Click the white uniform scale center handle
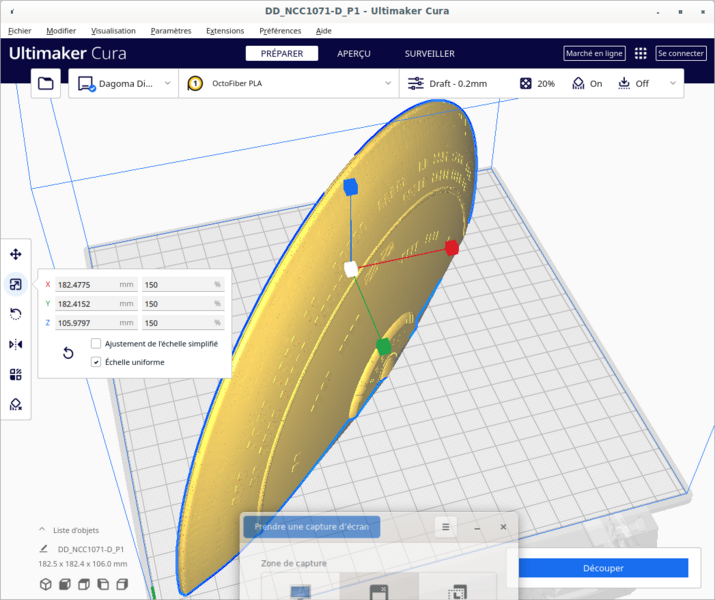Viewport: 715px width, 600px height. click(x=351, y=269)
